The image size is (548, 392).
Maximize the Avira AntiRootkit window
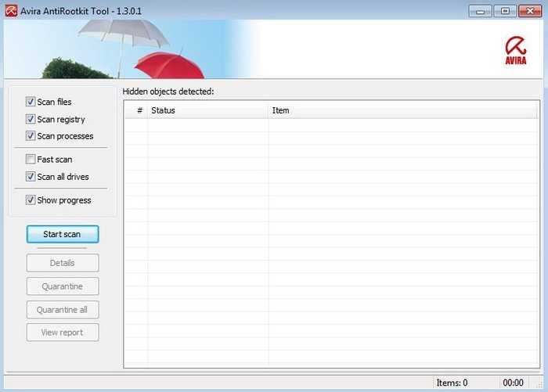coord(505,11)
